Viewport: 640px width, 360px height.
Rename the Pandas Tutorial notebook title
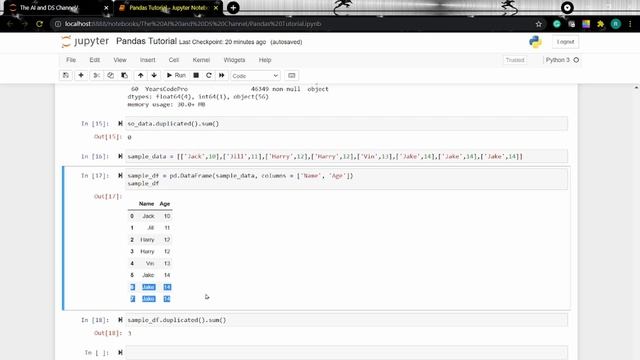click(x=146, y=41)
